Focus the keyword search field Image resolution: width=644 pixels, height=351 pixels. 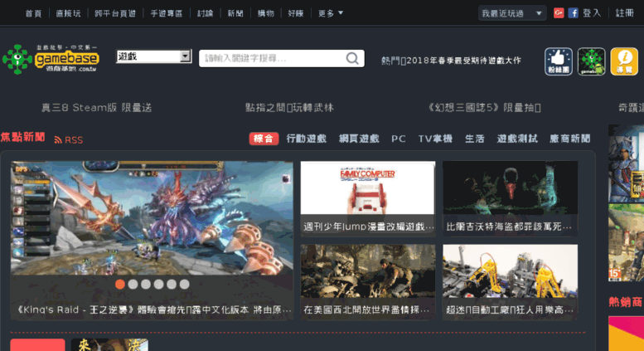click(272, 58)
